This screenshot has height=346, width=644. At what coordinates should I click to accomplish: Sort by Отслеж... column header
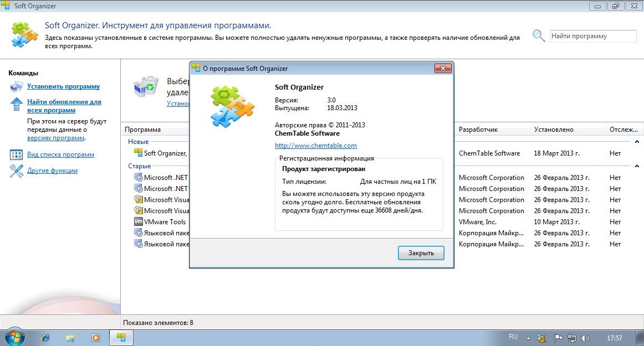click(624, 130)
